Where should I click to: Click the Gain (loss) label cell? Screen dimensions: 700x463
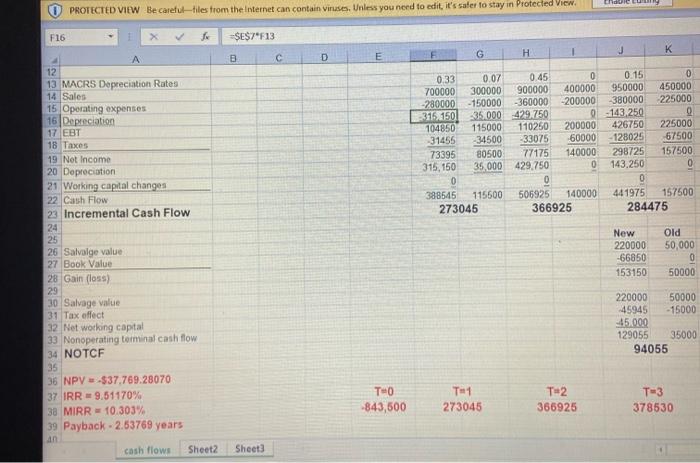point(87,278)
